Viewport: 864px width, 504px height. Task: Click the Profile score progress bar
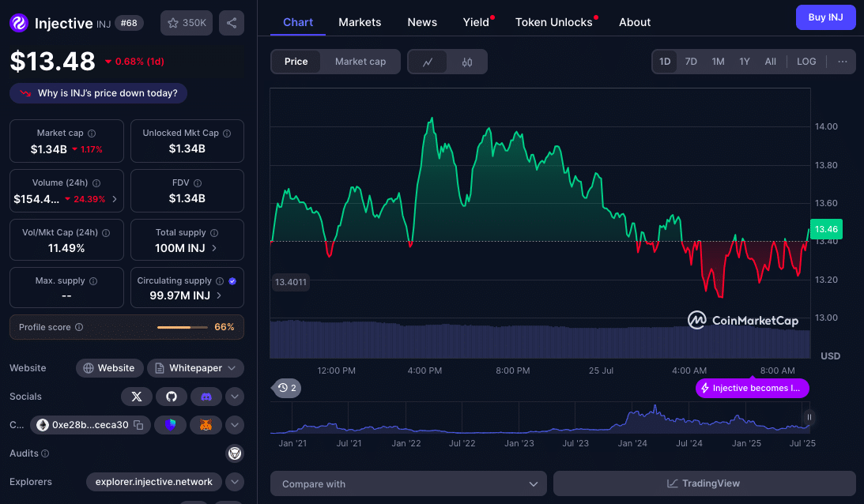pyautogui.click(x=182, y=327)
